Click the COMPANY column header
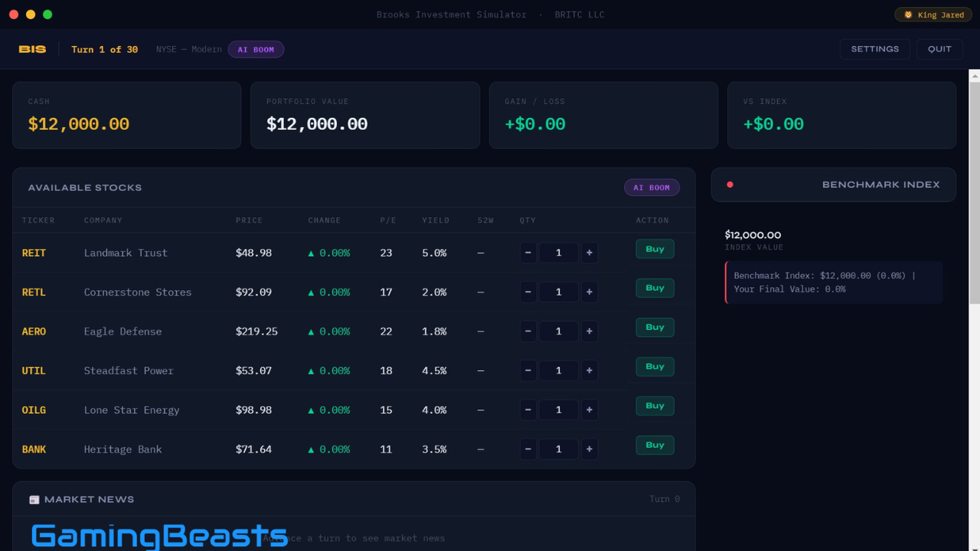This screenshot has width=980, height=551. (x=103, y=220)
